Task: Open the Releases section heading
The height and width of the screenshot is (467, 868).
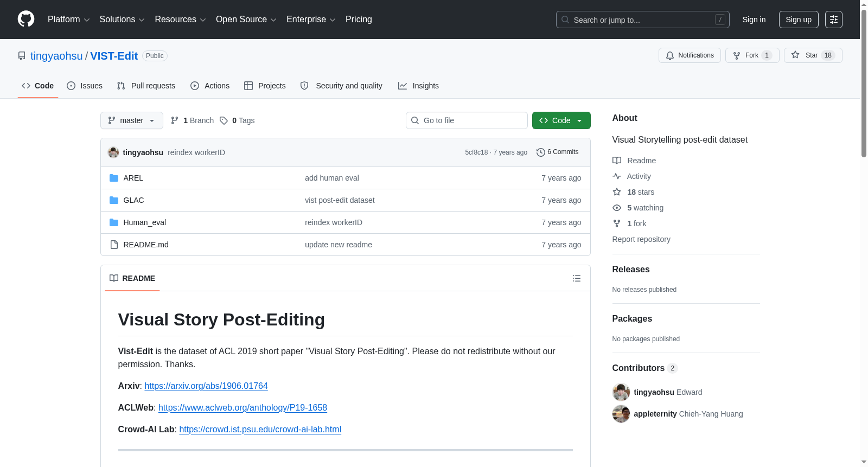Action: (631, 270)
